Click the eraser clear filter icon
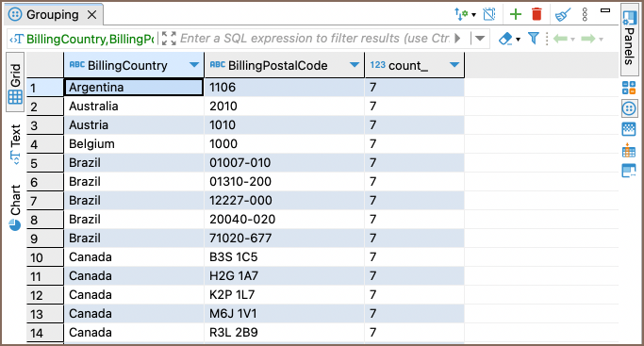The height and width of the screenshot is (346, 644). coord(506,39)
